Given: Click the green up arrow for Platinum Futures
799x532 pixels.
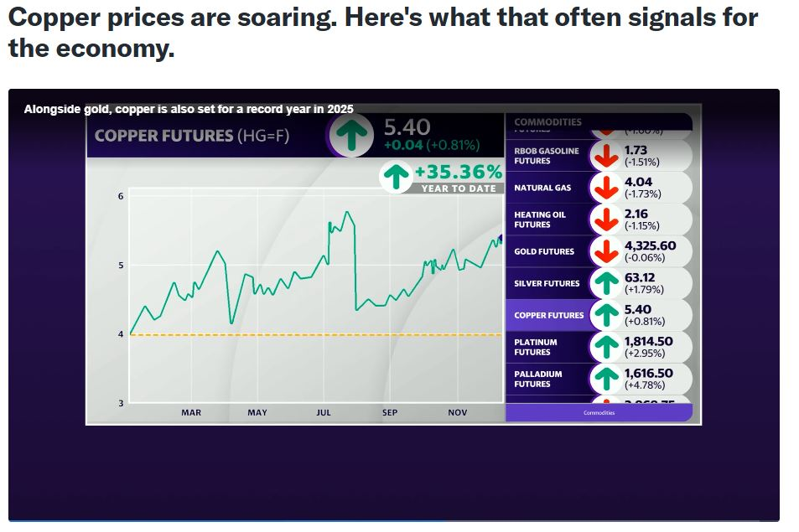Looking at the screenshot, I should click(604, 347).
